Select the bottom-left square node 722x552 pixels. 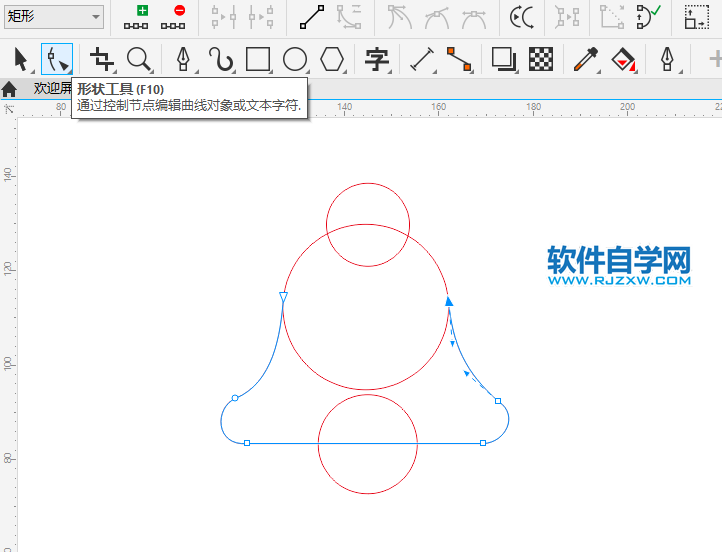pos(247,443)
